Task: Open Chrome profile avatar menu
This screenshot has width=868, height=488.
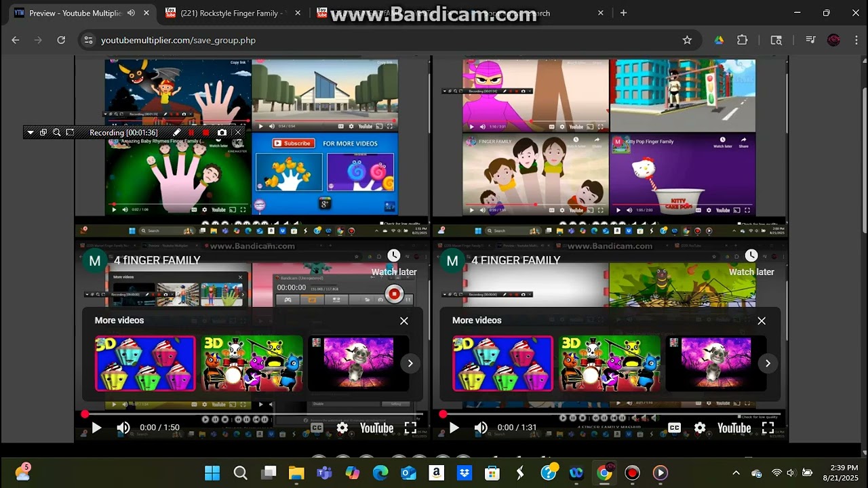Action: 833,40
